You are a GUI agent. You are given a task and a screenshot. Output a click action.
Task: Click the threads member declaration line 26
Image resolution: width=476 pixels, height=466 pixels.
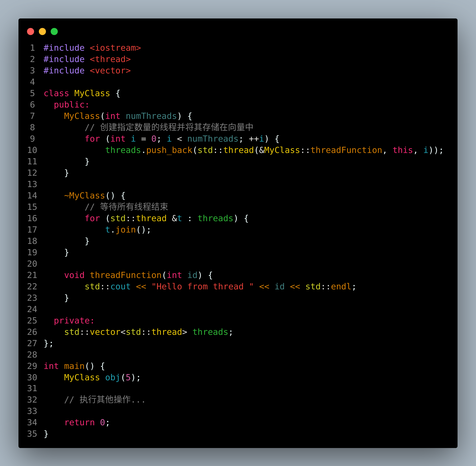click(x=211, y=332)
